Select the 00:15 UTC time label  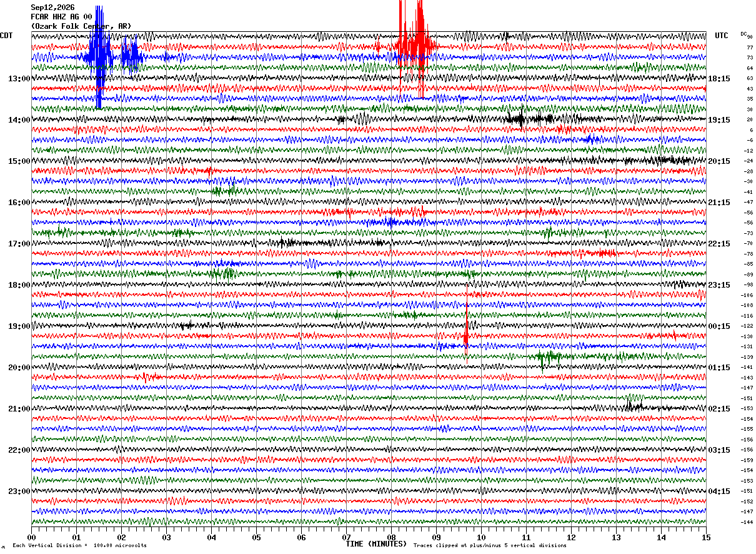coord(719,326)
